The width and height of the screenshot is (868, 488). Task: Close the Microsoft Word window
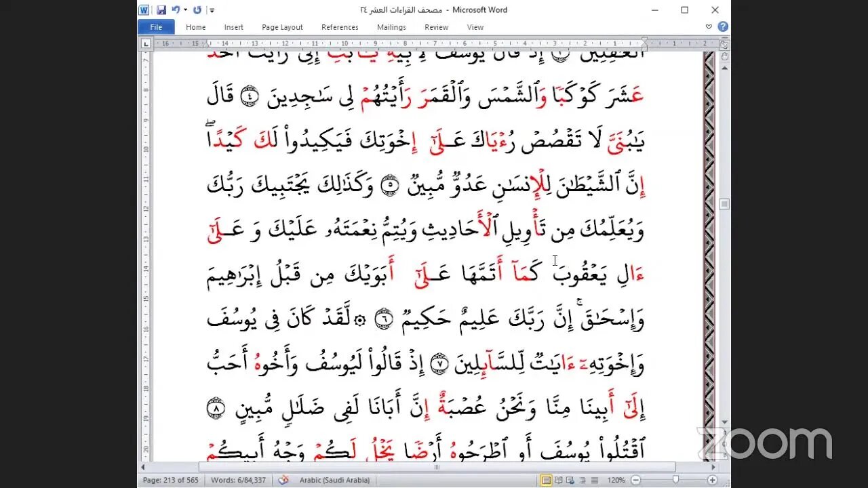tap(715, 10)
